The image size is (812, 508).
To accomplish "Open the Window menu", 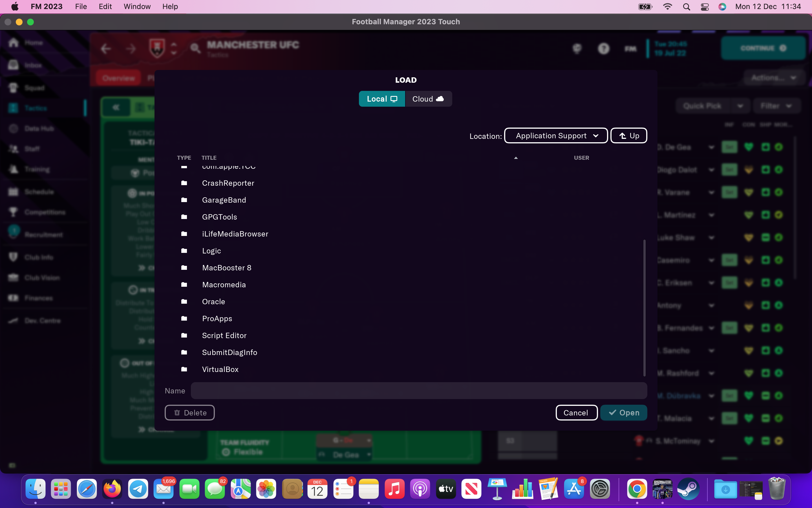I will (x=137, y=7).
